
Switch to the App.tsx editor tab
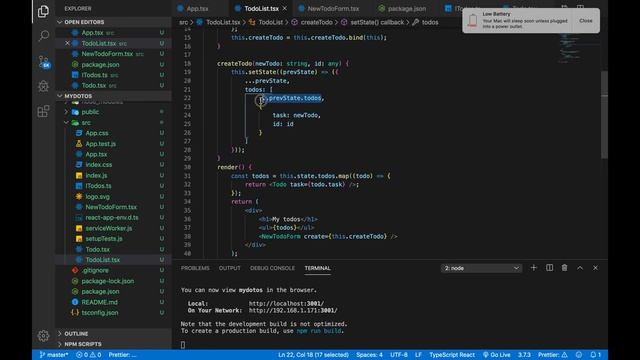click(x=197, y=8)
